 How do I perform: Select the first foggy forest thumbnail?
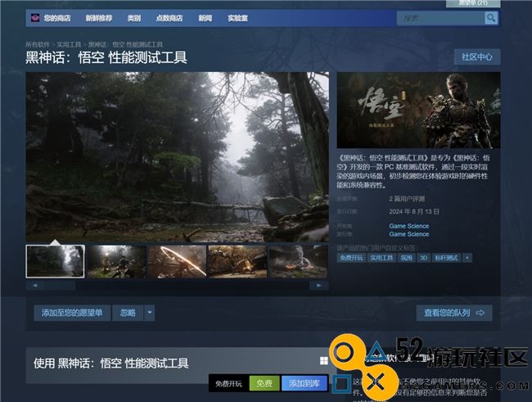coord(56,262)
